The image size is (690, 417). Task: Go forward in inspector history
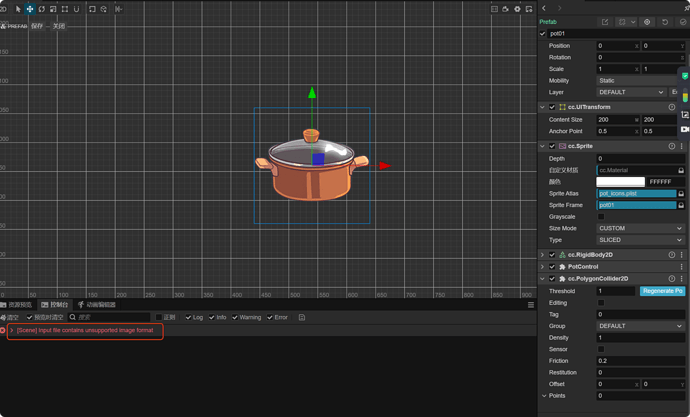[559, 8]
